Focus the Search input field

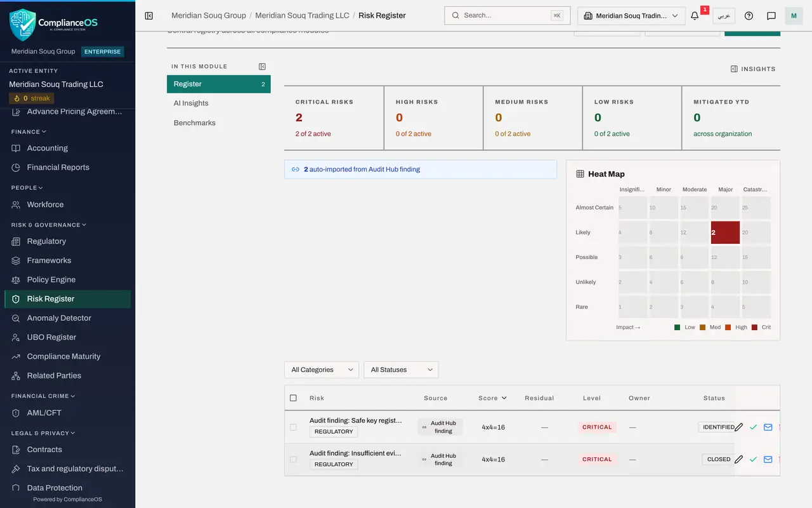point(507,15)
